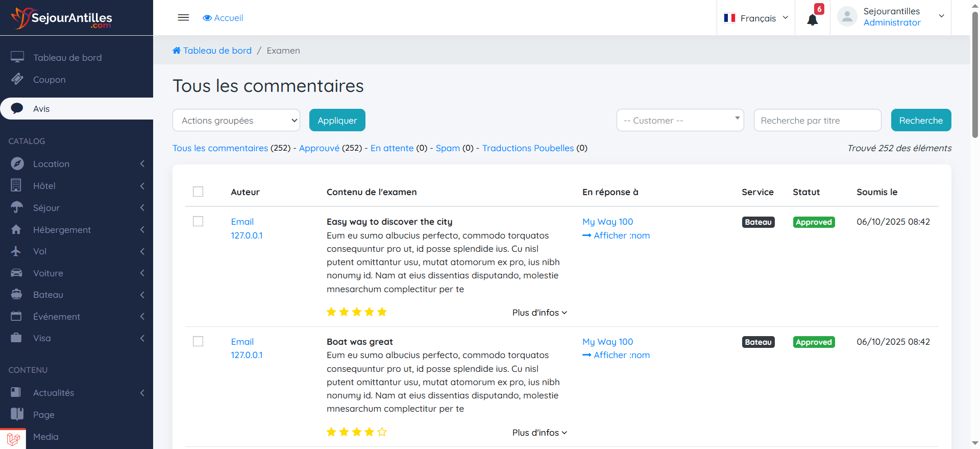Open the Customer filter dropdown

point(680,121)
